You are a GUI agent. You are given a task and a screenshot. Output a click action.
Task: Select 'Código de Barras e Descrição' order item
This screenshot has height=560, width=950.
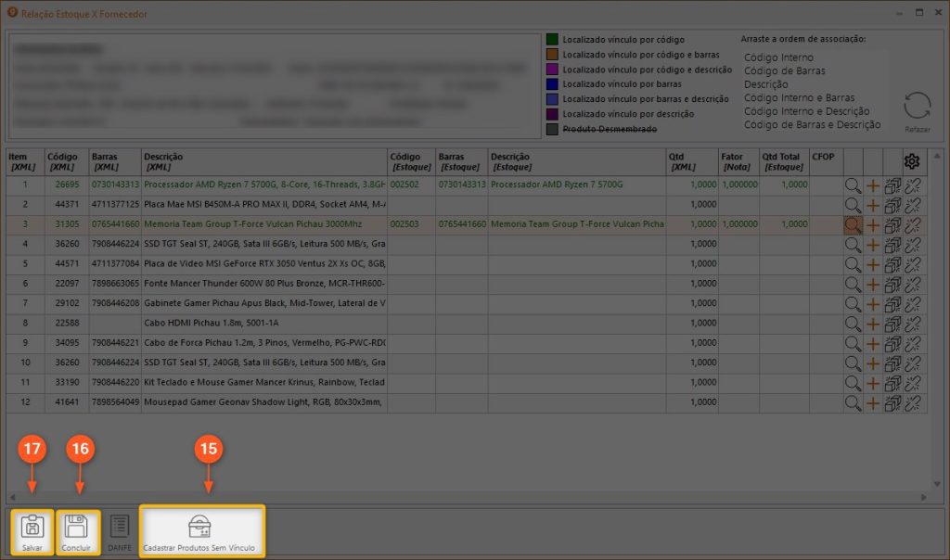(812, 125)
